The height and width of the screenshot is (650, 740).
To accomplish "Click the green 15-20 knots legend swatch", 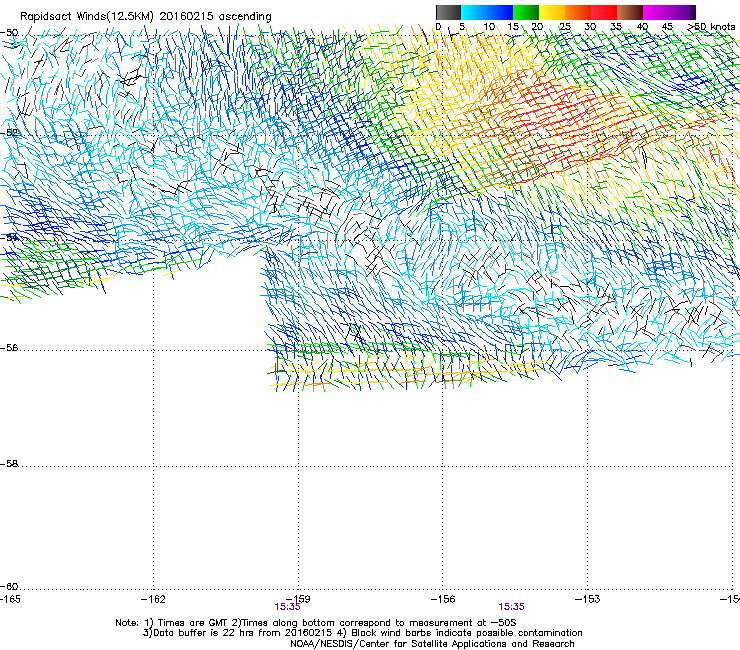I will (526, 12).
